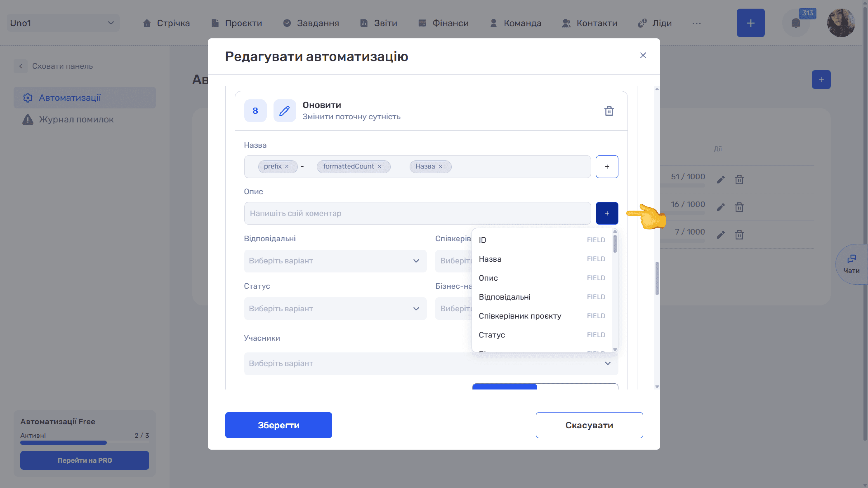The image size is (868, 488).
Task: Click the field list popup scrollbar
Action: coord(615,244)
